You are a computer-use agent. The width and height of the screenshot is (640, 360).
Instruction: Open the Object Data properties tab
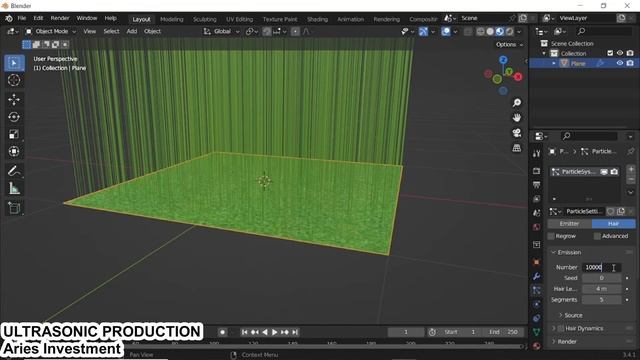point(536,332)
